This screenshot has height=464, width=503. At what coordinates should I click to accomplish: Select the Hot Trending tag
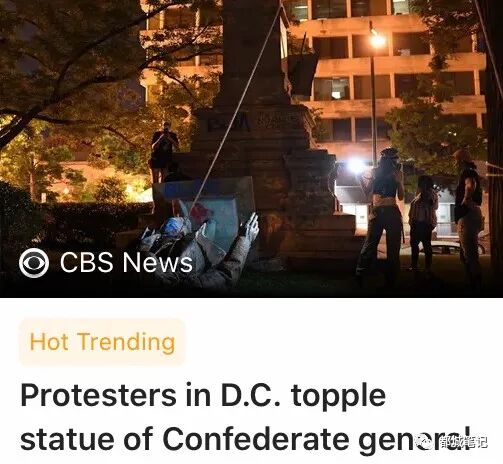point(102,342)
